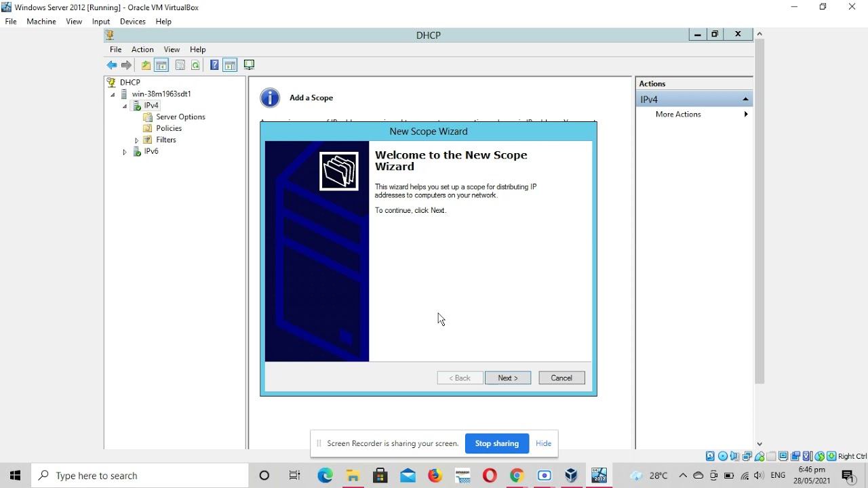The width and height of the screenshot is (868, 488).
Task: Open Help via the blue question mark icon
Action: coord(214,65)
